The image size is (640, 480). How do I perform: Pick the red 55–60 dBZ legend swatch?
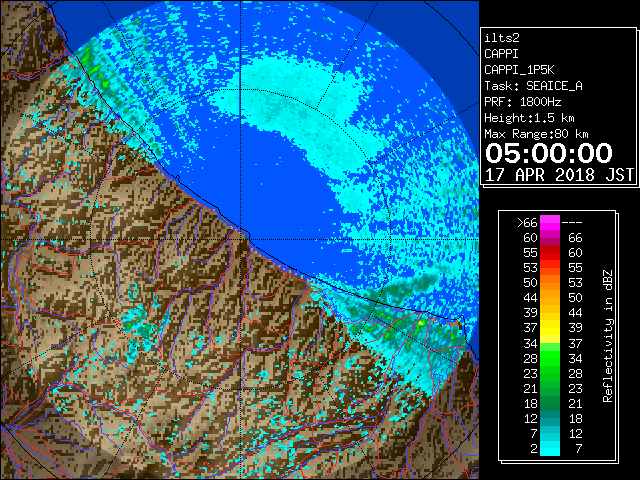(550, 253)
